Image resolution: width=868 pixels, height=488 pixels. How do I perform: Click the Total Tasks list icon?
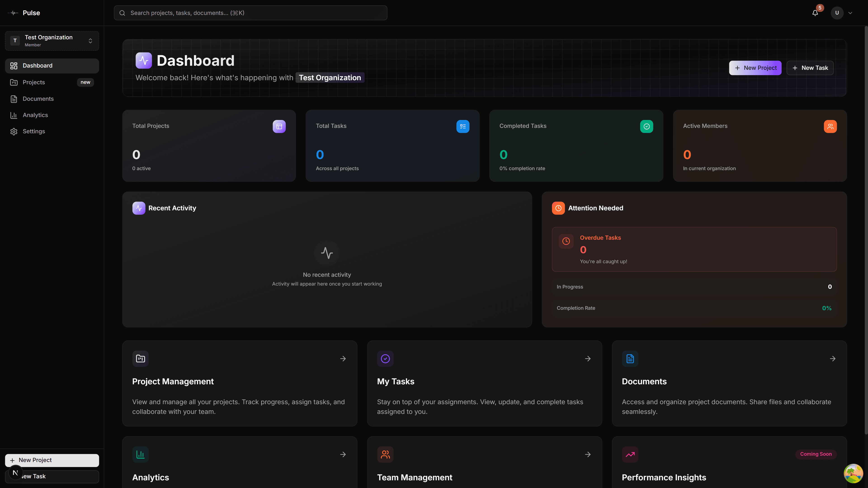463,126
